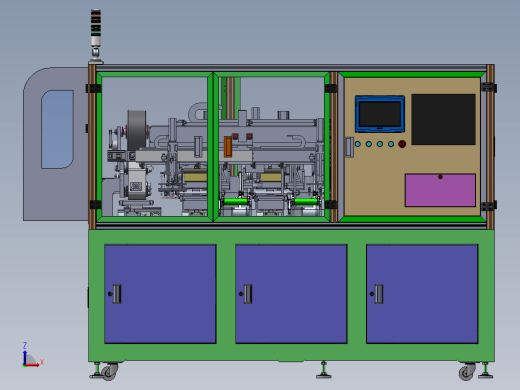Select the second cyan push button from left
Viewport: 520px width, 390px height.
pyautogui.click(x=369, y=144)
